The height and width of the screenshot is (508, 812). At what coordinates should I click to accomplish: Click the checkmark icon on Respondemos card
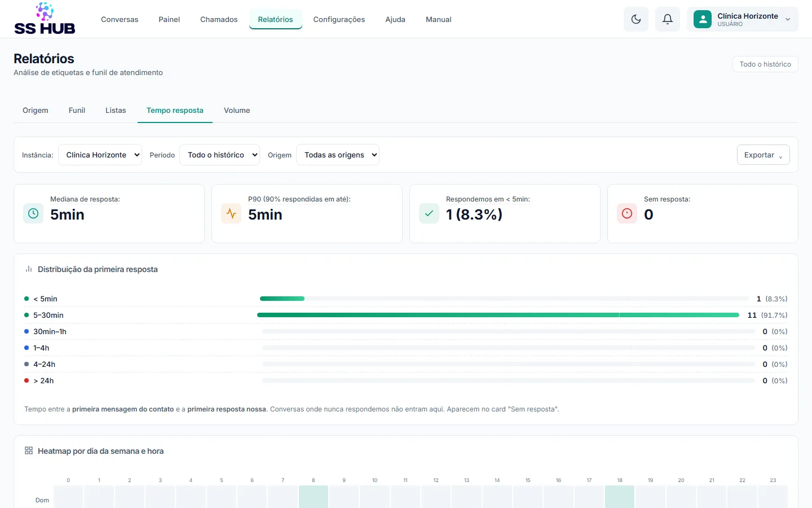tap(429, 213)
